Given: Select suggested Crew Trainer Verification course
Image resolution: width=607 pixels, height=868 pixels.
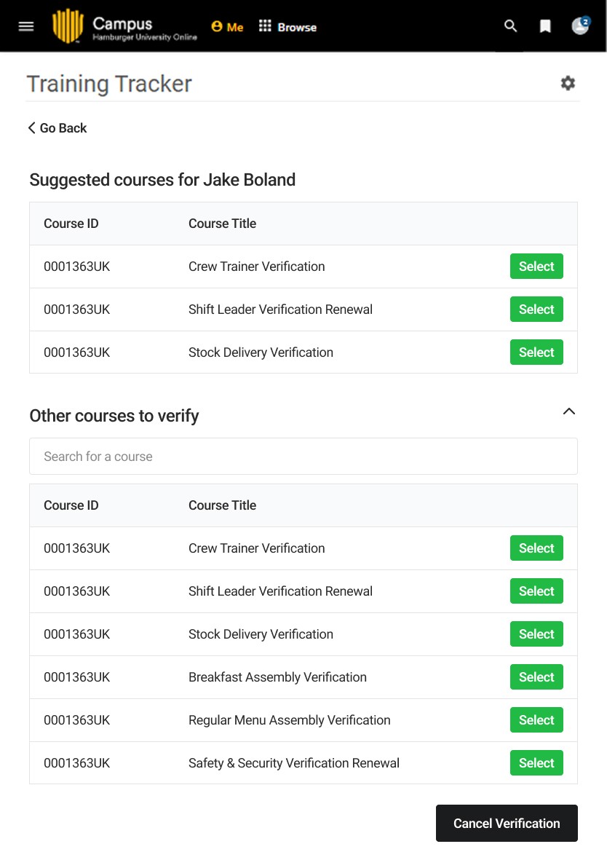Looking at the screenshot, I should coord(536,267).
